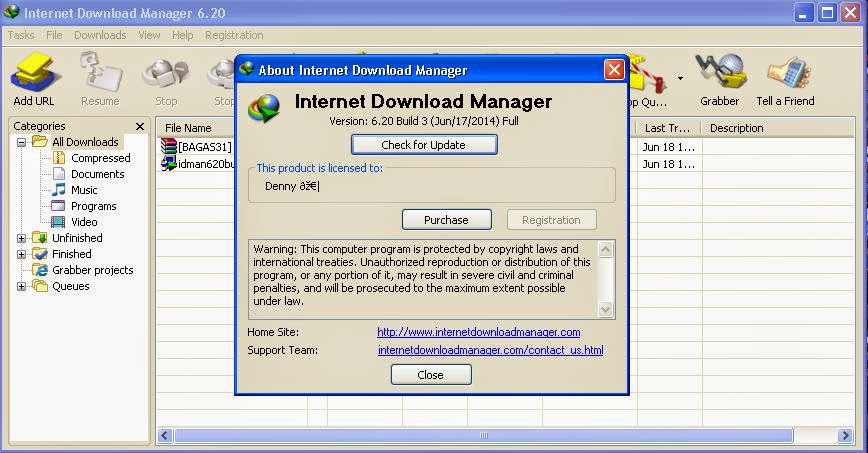Select the Queues tree item
Viewport: 868px width, 453px height.
(70, 286)
